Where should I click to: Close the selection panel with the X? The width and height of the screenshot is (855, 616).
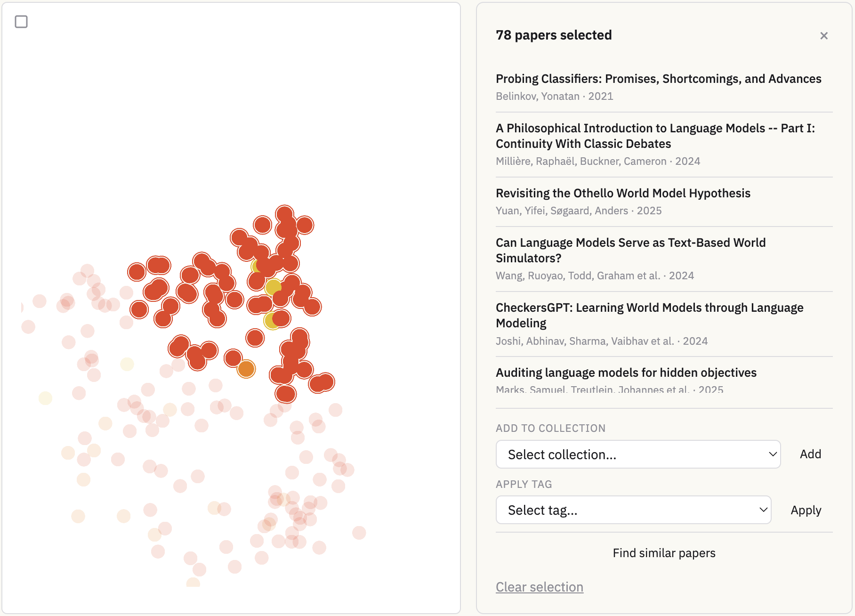click(x=824, y=35)
